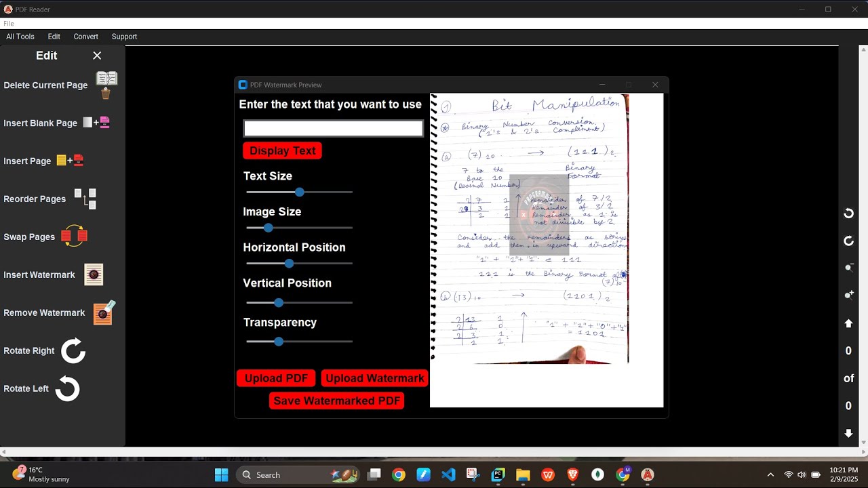Go to previous page with up arrow
868x488 pixels.
point(848,323)
